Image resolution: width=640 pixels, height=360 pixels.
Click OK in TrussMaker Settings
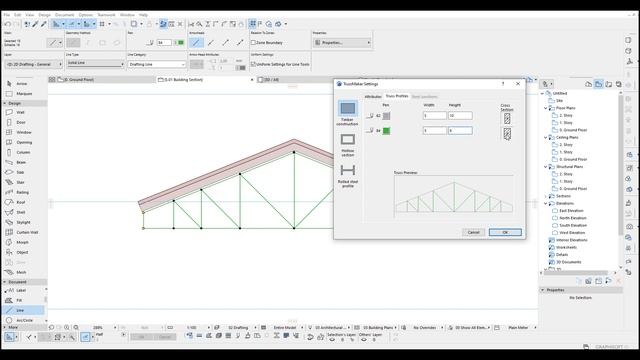click(x=505, y=232)
